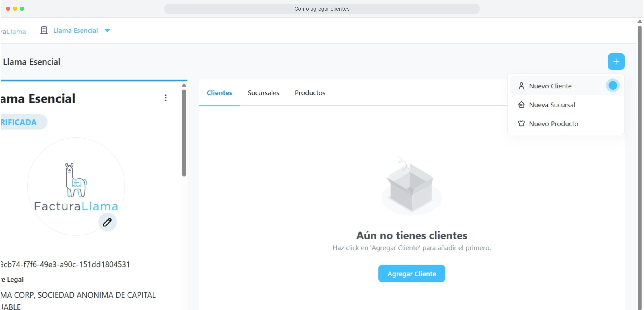Click house icon beside Nueva Sucursal
644x310 pixels.
(x=521, y=105)
